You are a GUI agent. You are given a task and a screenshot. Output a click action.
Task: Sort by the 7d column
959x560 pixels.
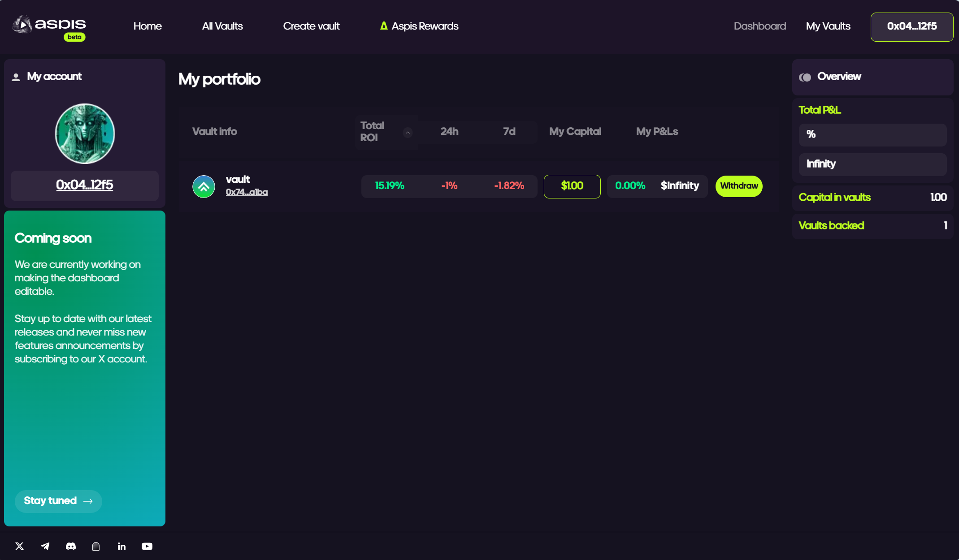[x=509, y=131]
